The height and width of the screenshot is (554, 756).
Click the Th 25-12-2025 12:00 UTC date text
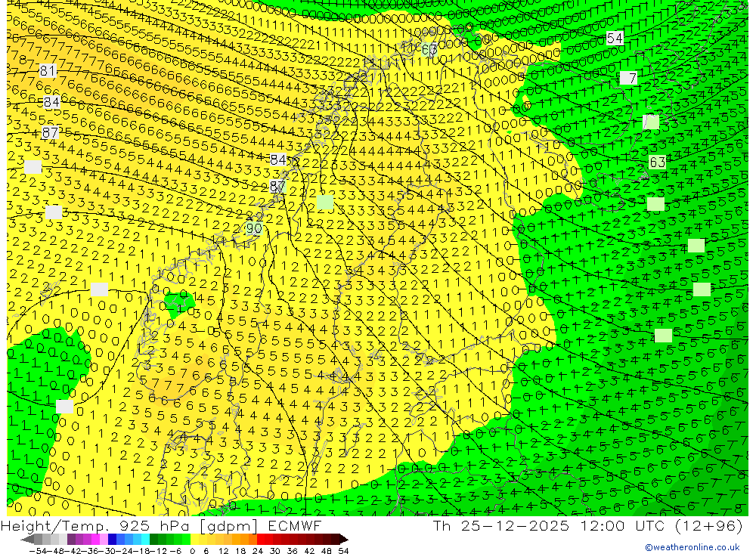(x=587, y=525)
